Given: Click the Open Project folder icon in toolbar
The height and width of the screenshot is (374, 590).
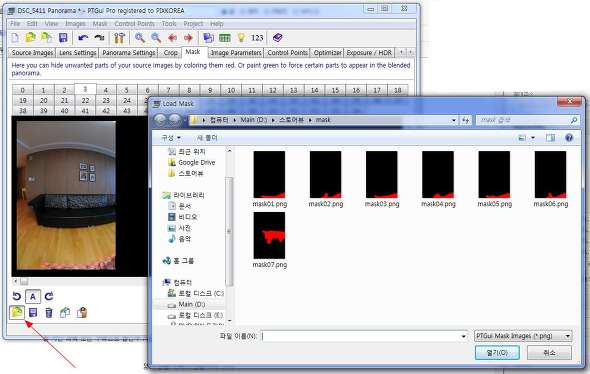Looking at the screenshot, I should coord(30,38).
